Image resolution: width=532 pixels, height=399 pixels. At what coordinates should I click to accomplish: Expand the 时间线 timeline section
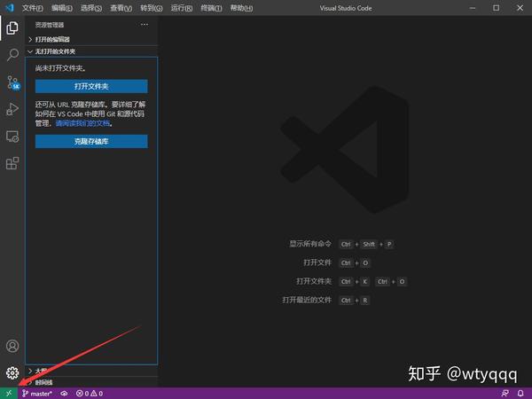click(92, 382)
